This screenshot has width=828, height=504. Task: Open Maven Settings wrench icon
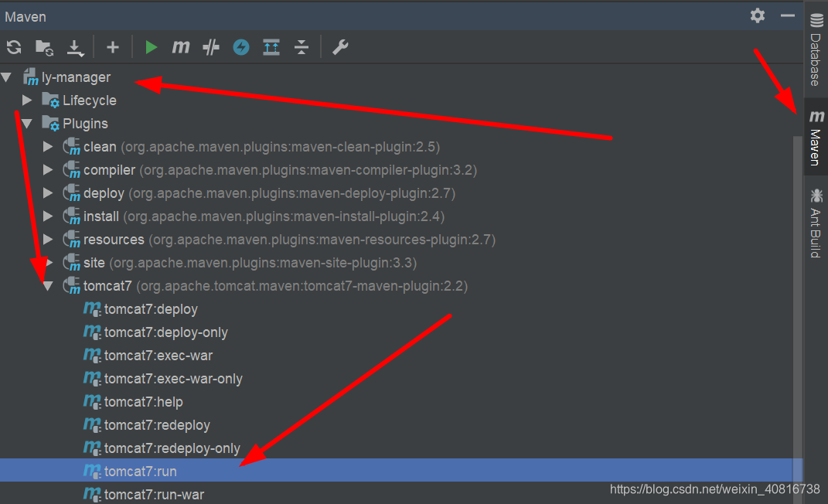(340, 47)
